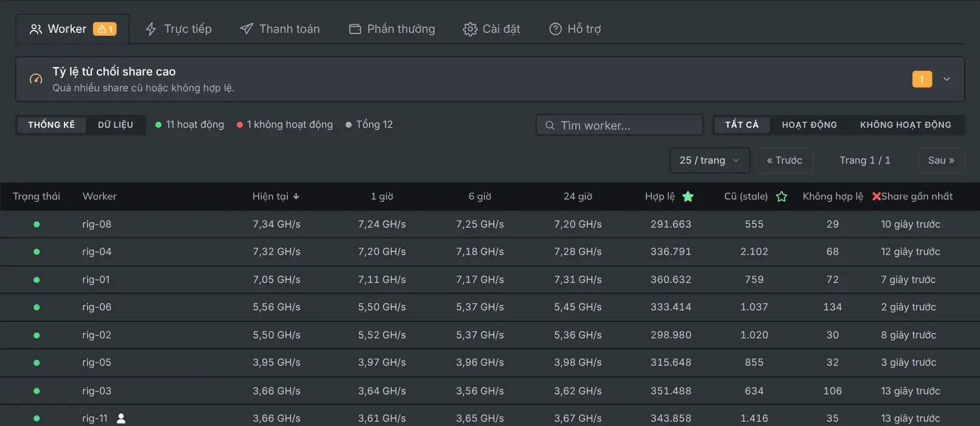The image size is (980, 426).
Task: Sort by the 1 giờ column header
Action: (x=382, y=197)
